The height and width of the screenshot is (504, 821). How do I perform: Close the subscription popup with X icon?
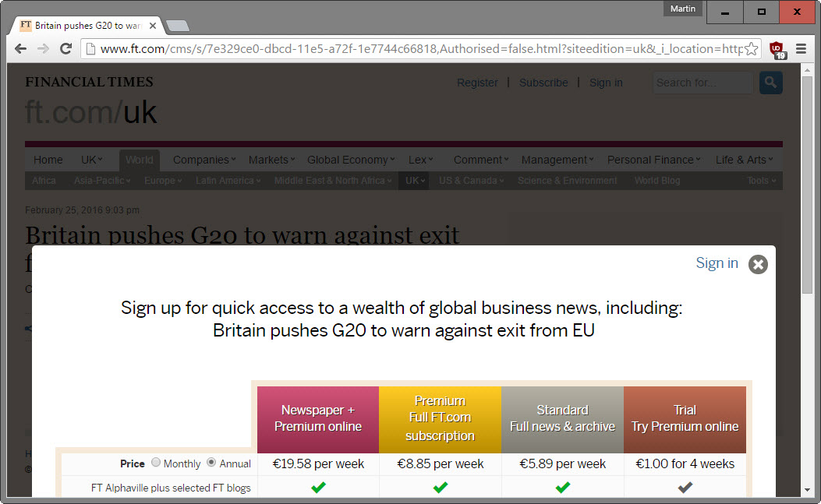(758, 264)
